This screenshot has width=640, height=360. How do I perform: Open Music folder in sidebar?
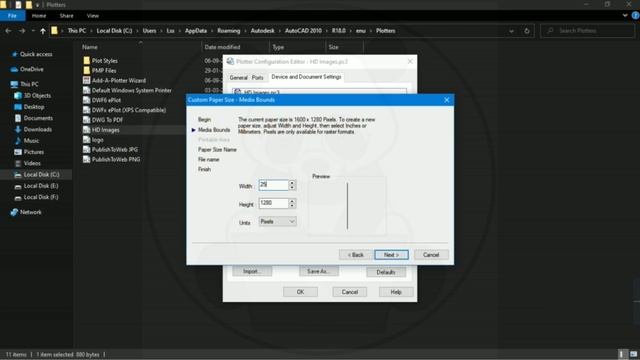[31, 141]
